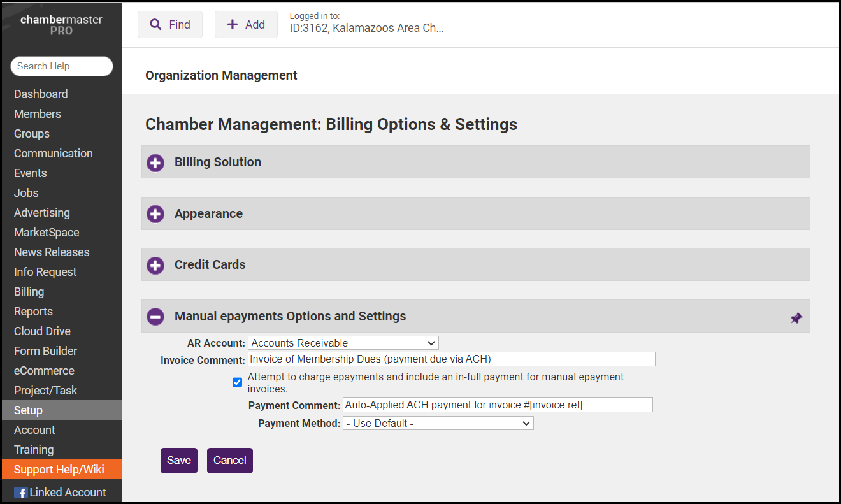Go to Members in the sidebar
Screen dimensions: 841x504
pyautogui.click(x=38, y=114)
